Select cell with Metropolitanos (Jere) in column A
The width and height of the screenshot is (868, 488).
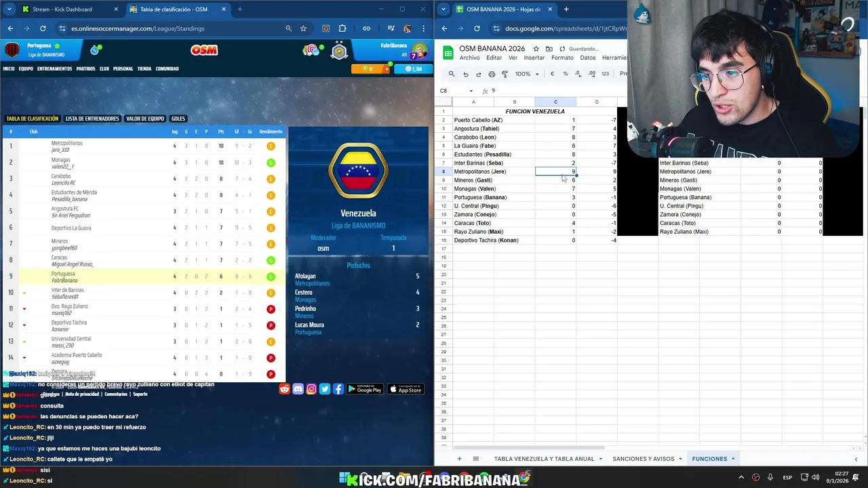[494, 171]
